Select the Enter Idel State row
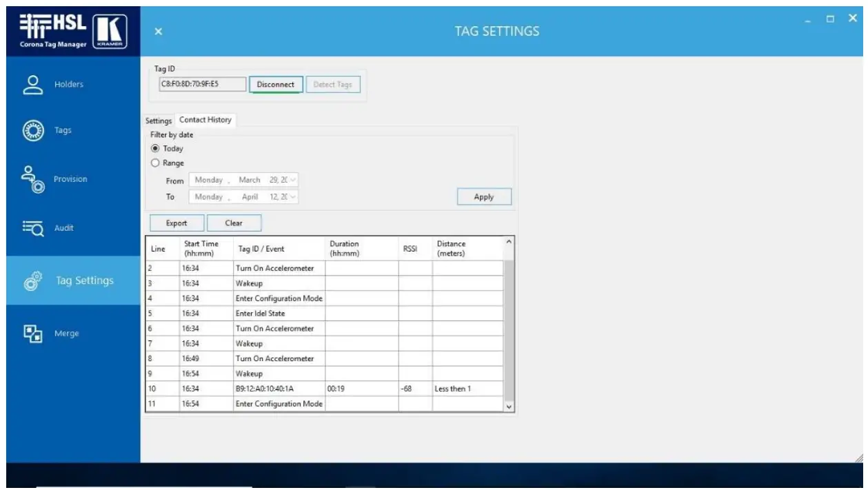 [x=325, y=314]
